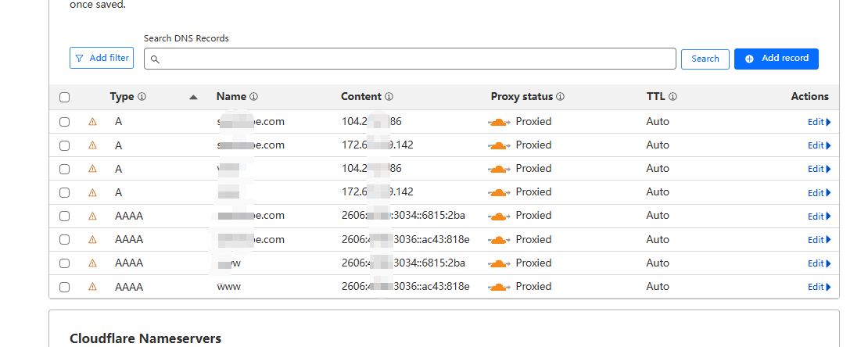Click the info icon next to Name
The image size is (868, 347).
pos(254,97)
